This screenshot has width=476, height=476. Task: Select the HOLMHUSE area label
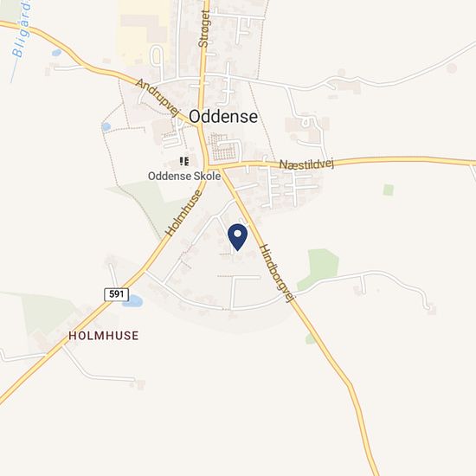tap(104, 336)
